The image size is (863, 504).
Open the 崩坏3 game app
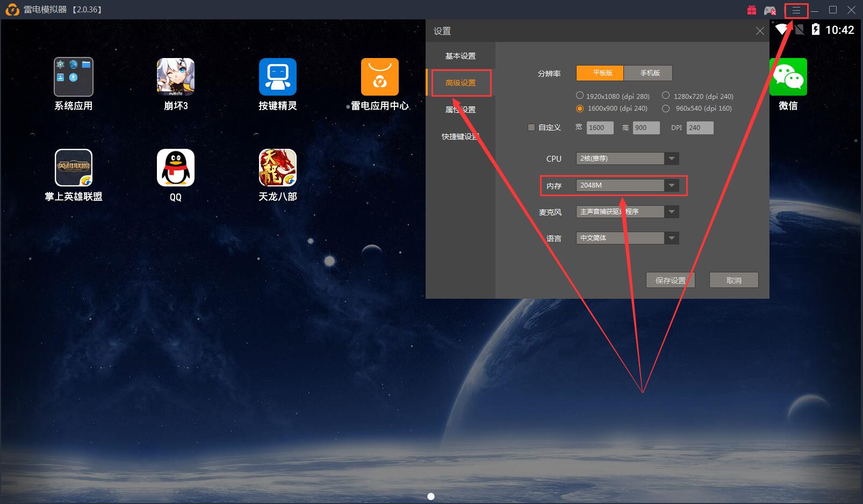pos(175,77)
